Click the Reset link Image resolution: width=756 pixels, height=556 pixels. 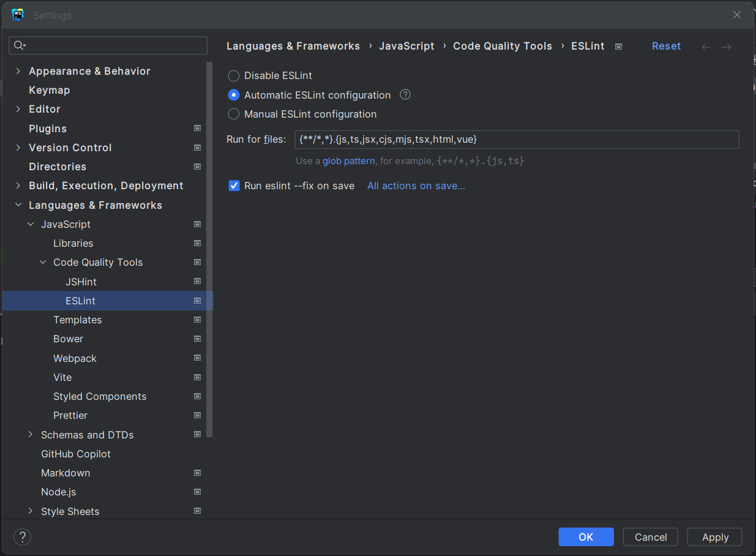coord(666,46)
